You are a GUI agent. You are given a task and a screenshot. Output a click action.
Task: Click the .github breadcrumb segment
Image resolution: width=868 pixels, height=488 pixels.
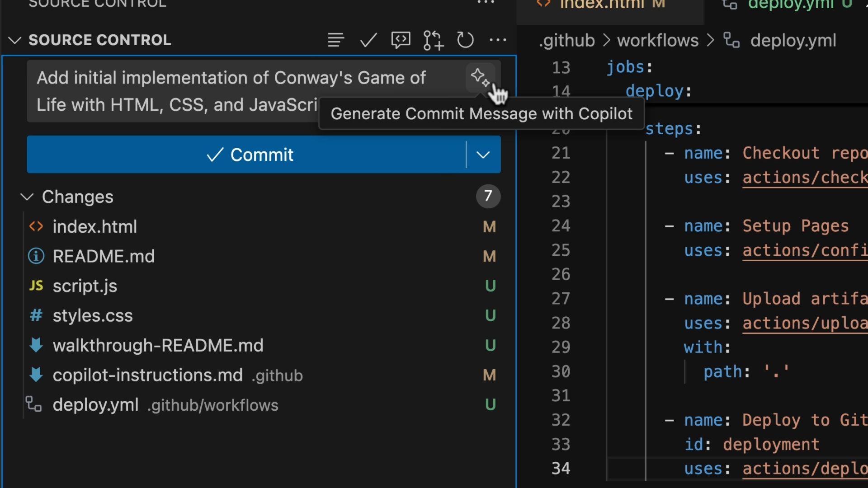tap(567, 41)
